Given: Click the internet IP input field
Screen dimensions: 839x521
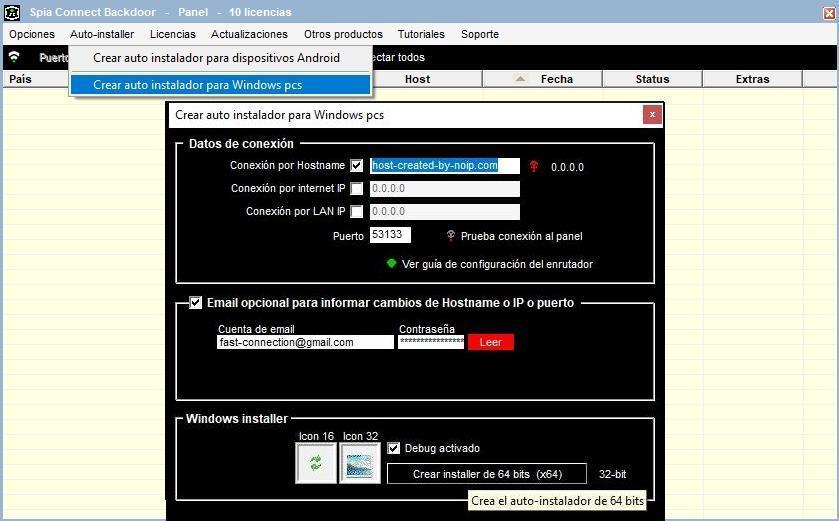Looking at the screenshot, I should pyautogui.click(x=445, y=189).
